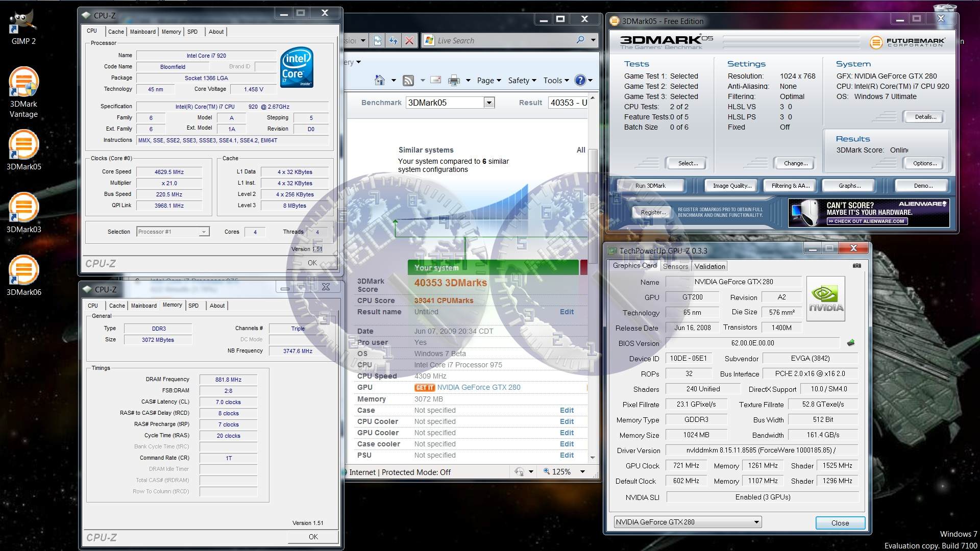Image resolution: width=980 pixels, height=551 pixels.
Task: Click the Select... button under Tests
Action: pos(687,163)
